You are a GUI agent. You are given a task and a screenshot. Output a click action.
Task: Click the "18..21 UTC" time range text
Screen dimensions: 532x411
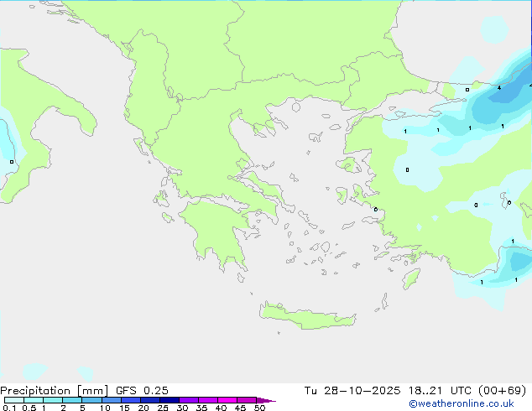440,391
